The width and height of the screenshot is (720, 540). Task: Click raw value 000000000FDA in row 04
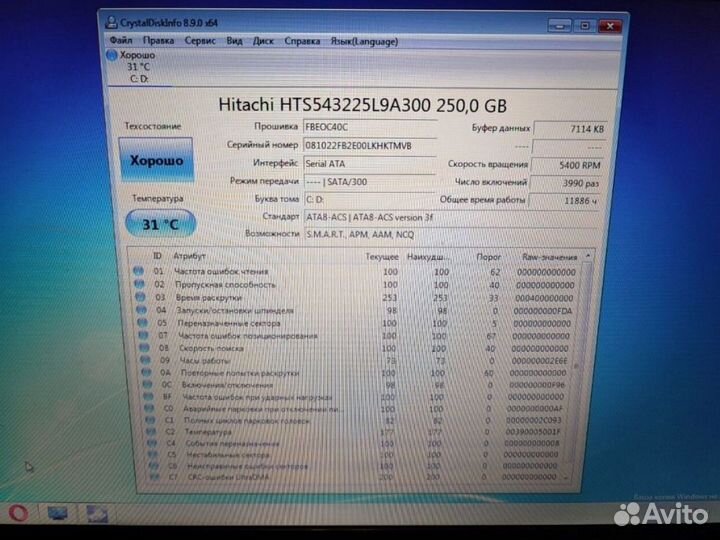[543, 311]
